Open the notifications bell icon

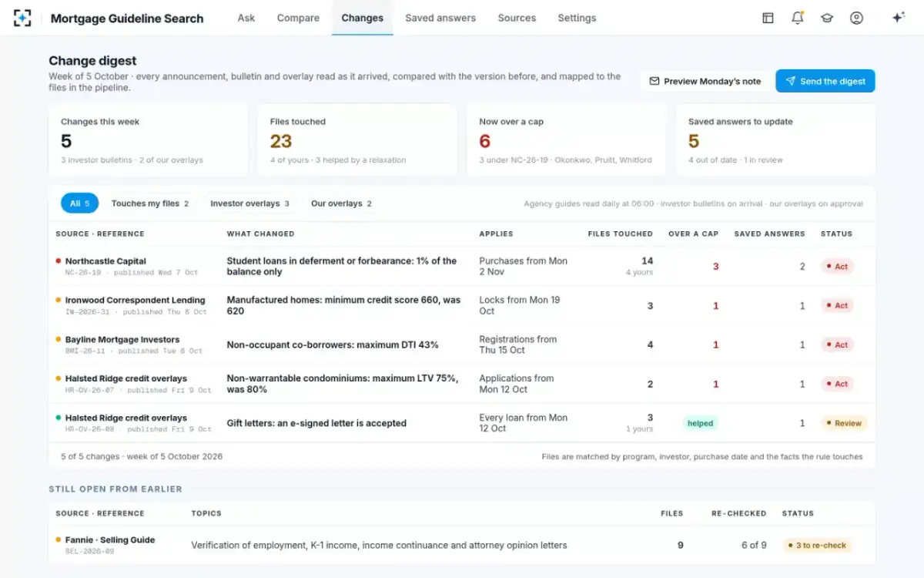point(797,18)
